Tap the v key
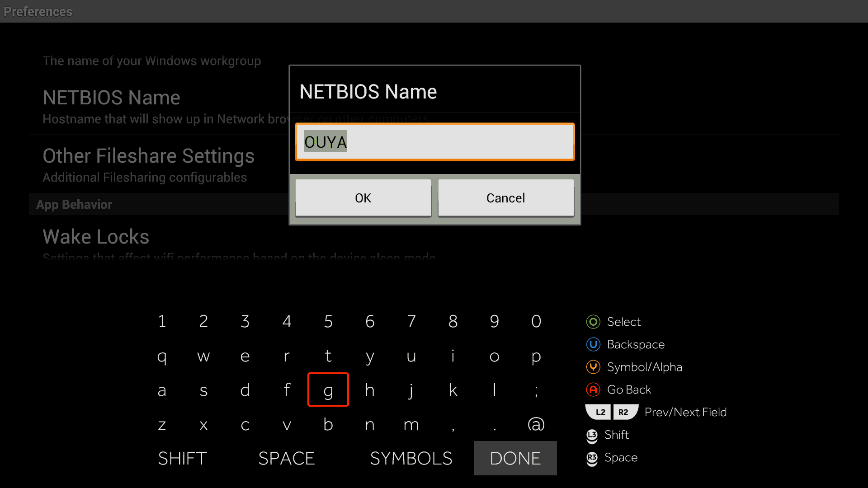The height and width of the screenshot is (488, 868). click(x=287, y=424)
